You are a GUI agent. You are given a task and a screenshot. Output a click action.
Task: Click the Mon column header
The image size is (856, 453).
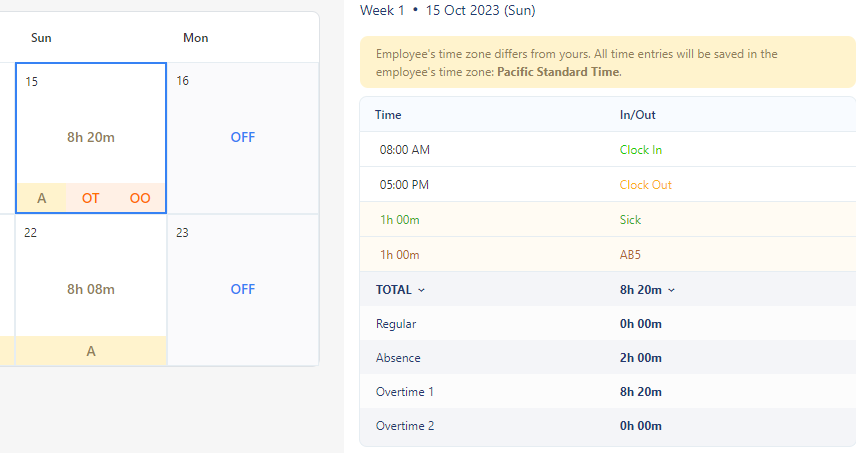point(196,38)
